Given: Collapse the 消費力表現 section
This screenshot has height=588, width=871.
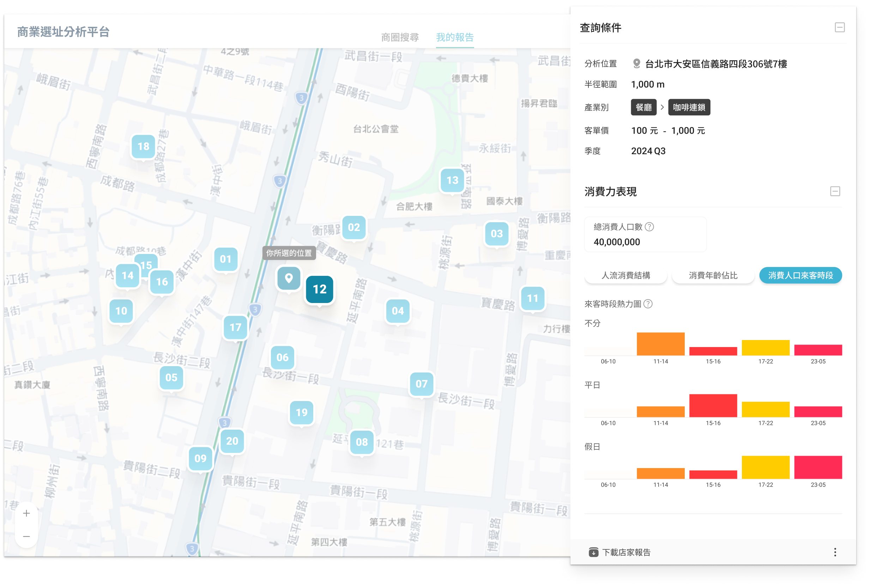Looking at the screenshot, I should pyautogui.click(x=835, y=192).
